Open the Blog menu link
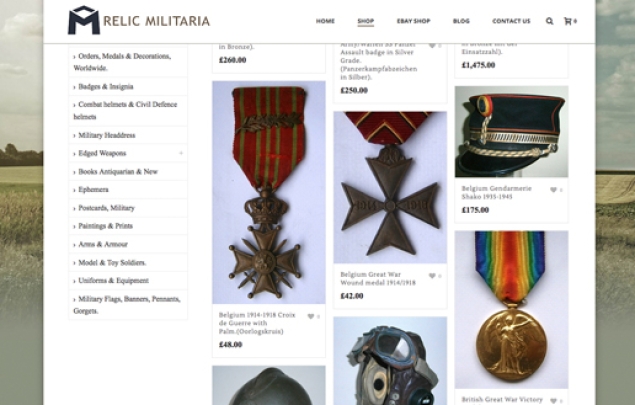 (x=461, y=21)
